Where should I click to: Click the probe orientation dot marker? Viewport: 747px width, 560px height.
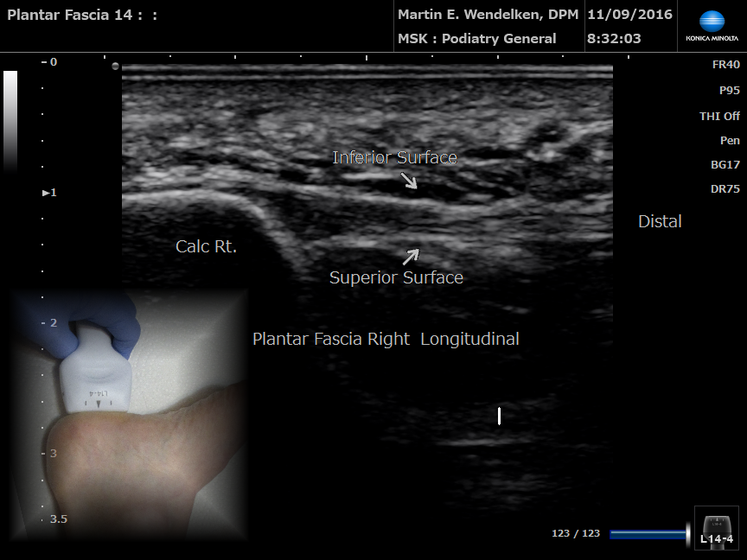coord(115,67)
